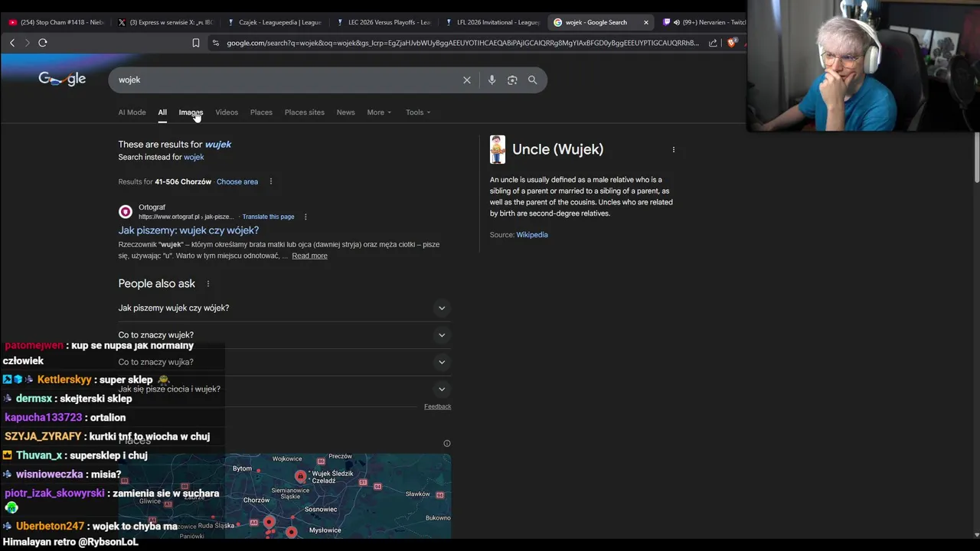Open the Videos results tab
Viewport: 980px width, 551px height.
(x=227, y=112)
